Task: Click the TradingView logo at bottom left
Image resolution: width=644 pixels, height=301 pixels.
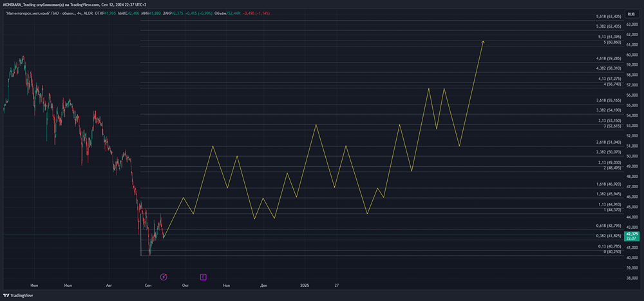Action: click(18, 295)
